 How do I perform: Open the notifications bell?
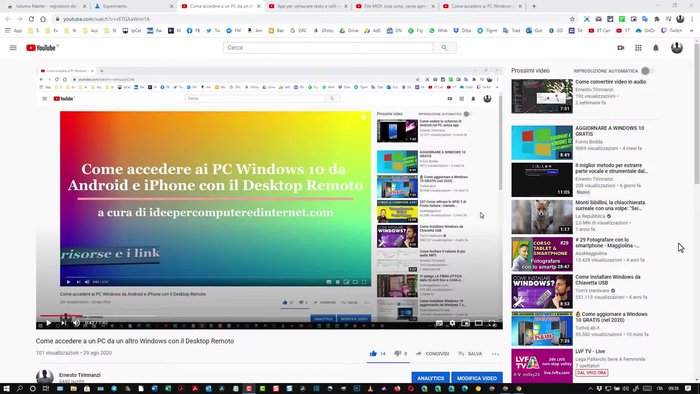(656, 48)
